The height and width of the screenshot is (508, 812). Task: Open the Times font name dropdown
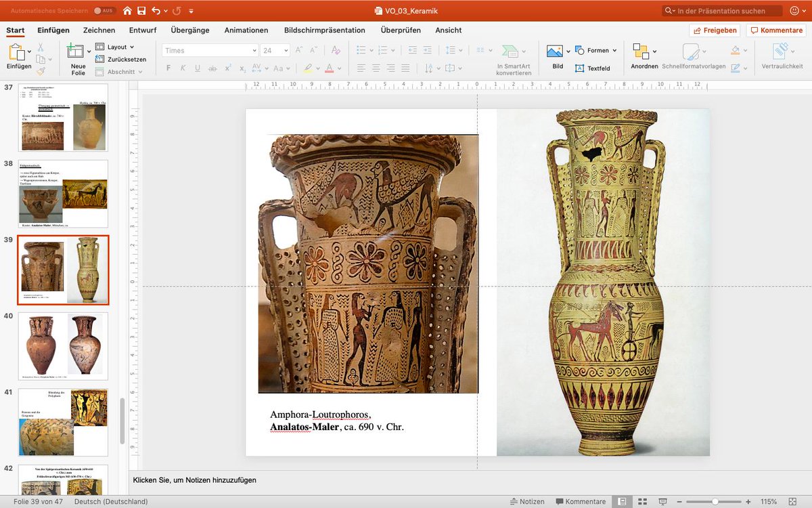pyautogui.click(x=254, y=51)
